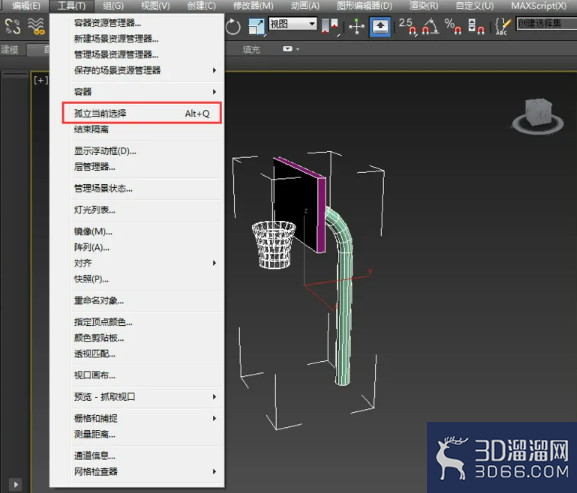This screenshot has height=493, width=577.
Task: Toggle the Keyboard Shortcut Override icon
Action: pyautogui.click(x=380, y=26)
